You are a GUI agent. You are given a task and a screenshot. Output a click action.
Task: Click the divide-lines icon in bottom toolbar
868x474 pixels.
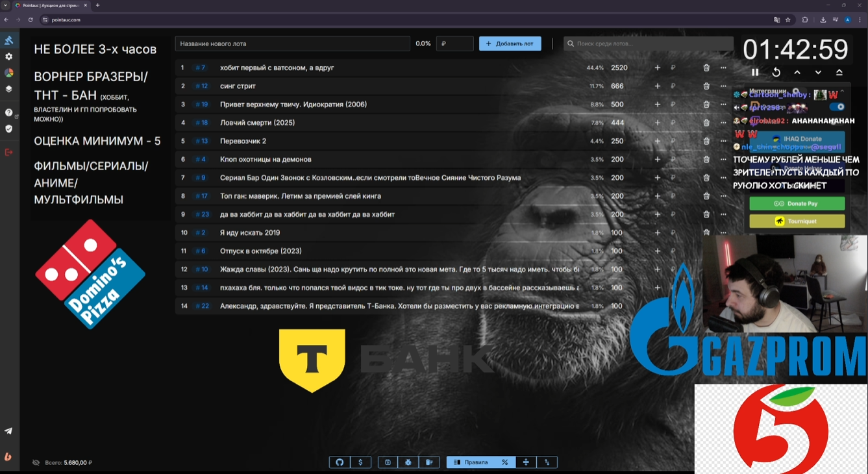[526, 462]
